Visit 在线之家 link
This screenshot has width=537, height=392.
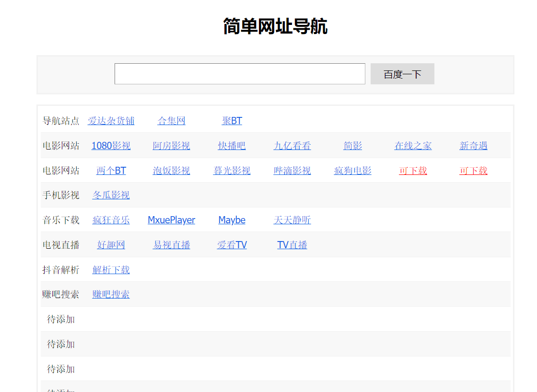[413, 145]
